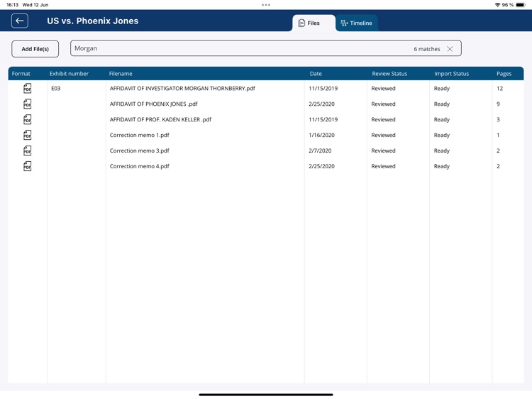Check the battery indicator icon
This screenshot has width=532, height=399.
pyautogui.click(x=520, y=5)
